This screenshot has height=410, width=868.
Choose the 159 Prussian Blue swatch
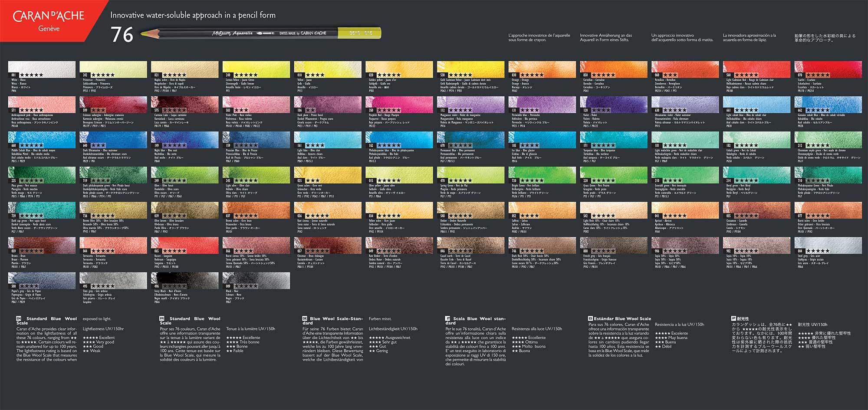pyautogui.click(x=256, y=140)
